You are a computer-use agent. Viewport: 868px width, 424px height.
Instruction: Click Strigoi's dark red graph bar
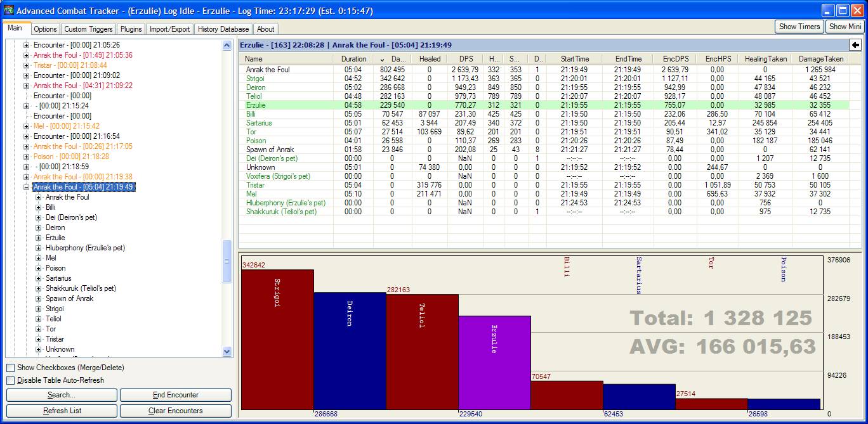[277, 339]
